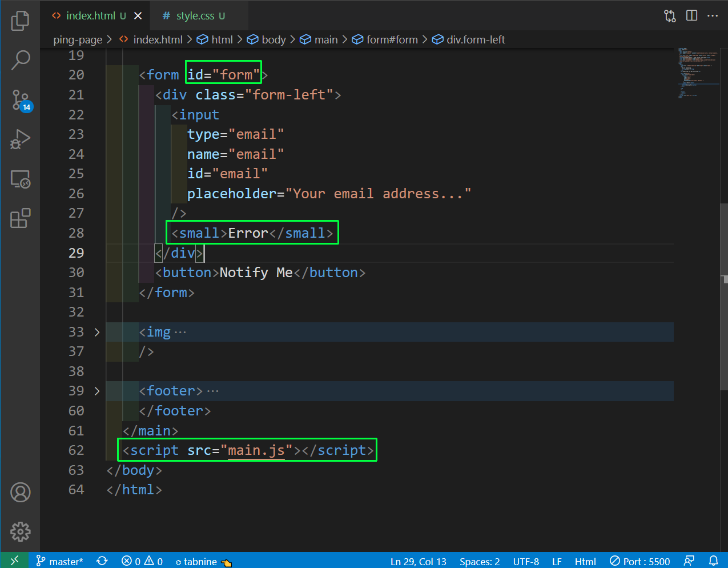Open the Extensions view
The height and width of the screenshot is (568, 728).
20,218
